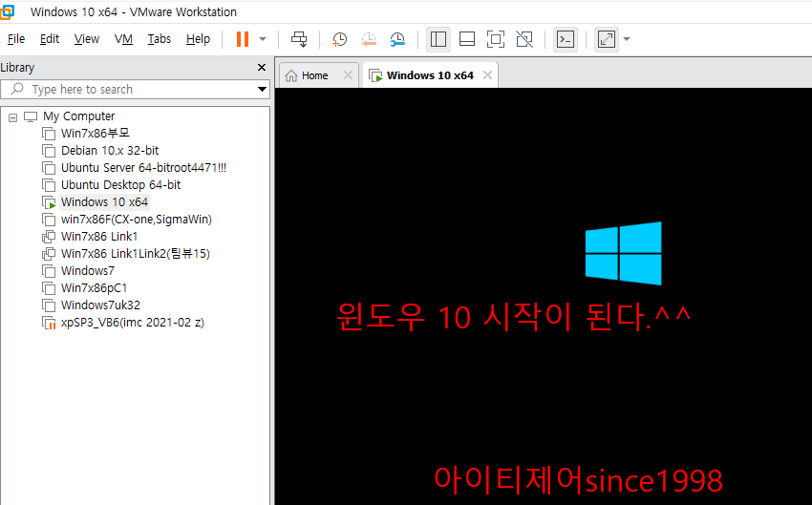Open the VM menu
This screenshot has height=505, width=812.
[x=123, y=39]
